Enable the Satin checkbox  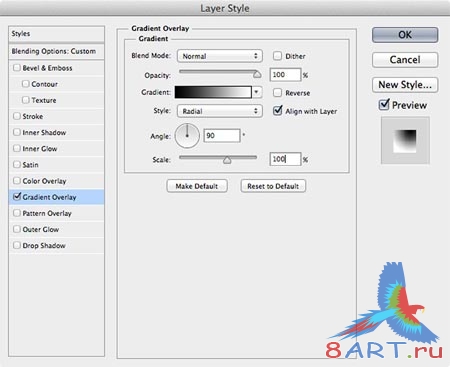point(16,164)
